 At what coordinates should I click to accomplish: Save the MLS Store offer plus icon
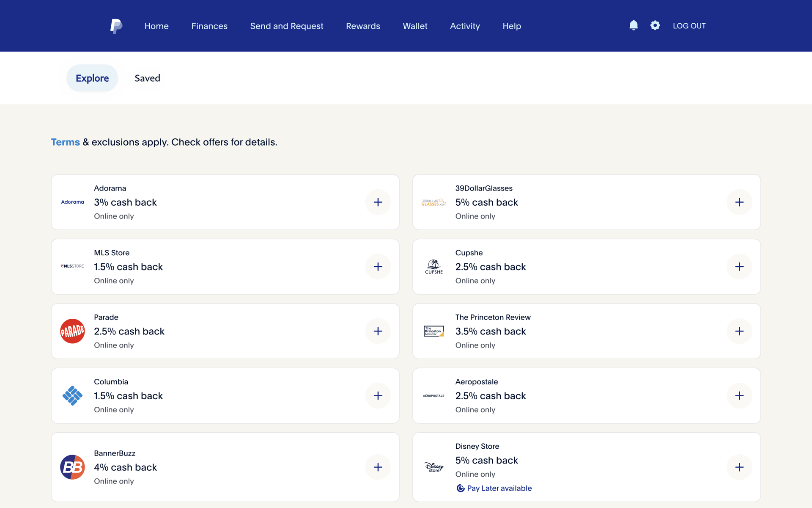[x=378, y=267]
